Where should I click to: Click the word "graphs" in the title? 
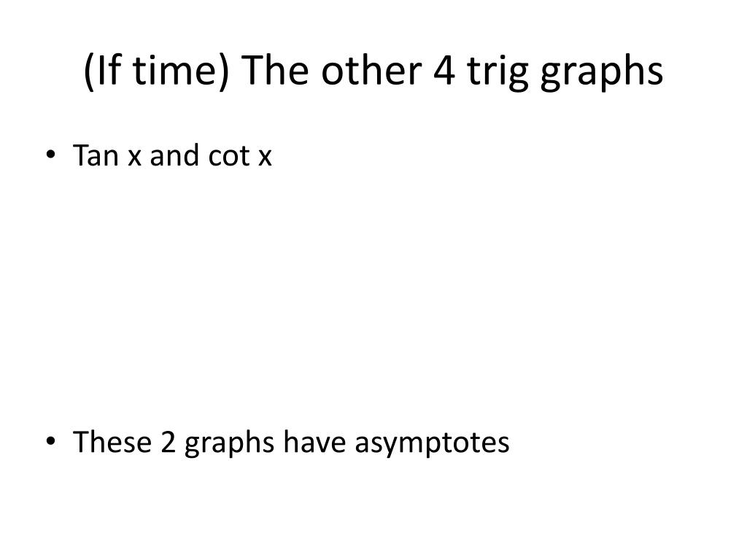[602, 71]
